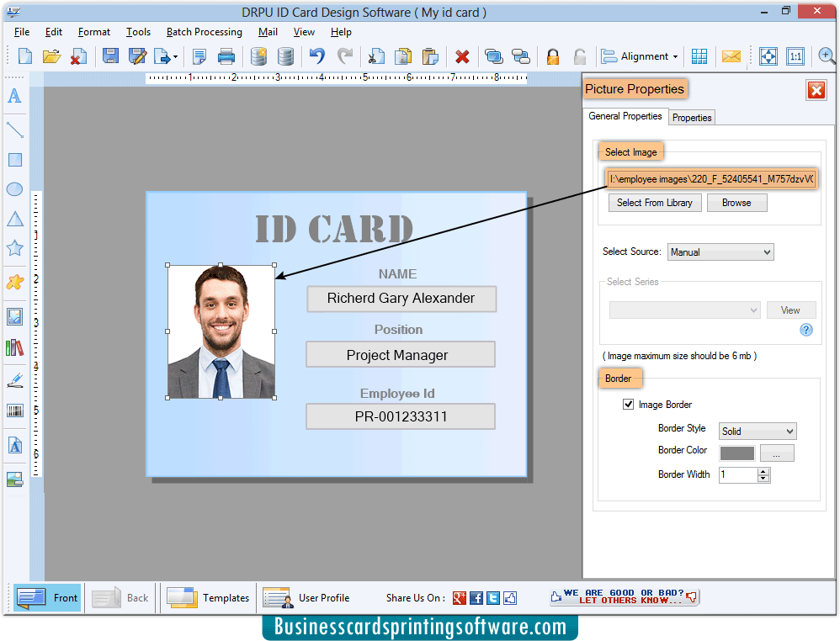
Task: Select the Triangle shape tool
Action: pos(15,219)
